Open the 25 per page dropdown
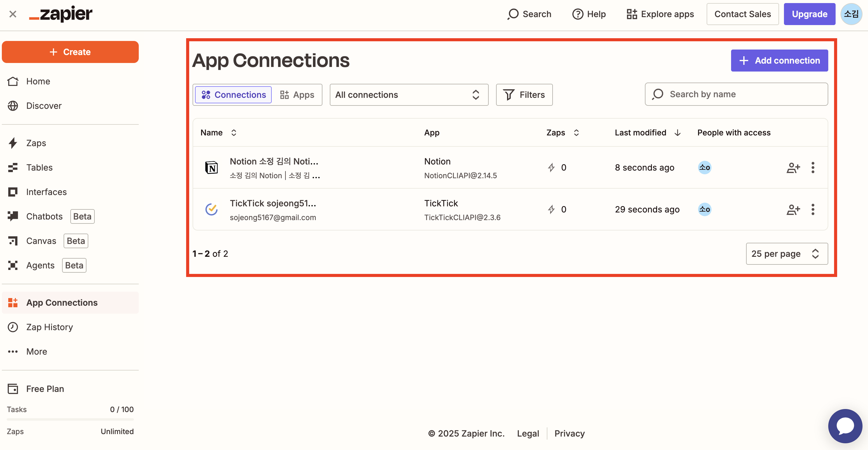 coord(786,254)
